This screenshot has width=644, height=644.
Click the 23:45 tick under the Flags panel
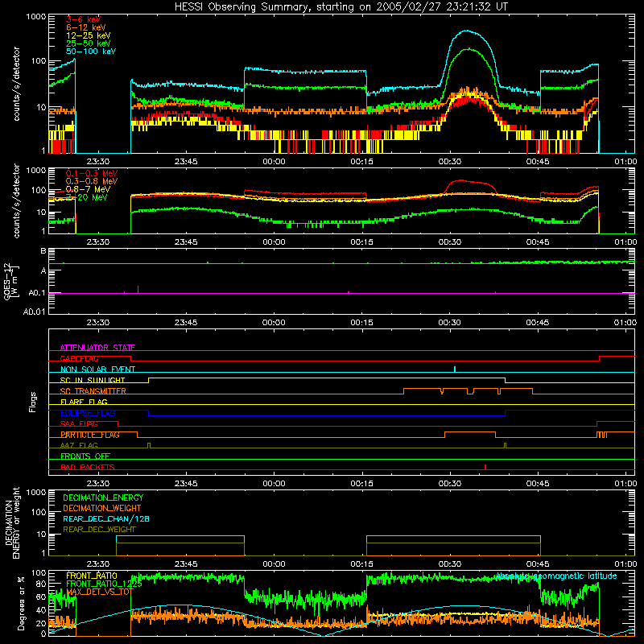coord(186,484)
